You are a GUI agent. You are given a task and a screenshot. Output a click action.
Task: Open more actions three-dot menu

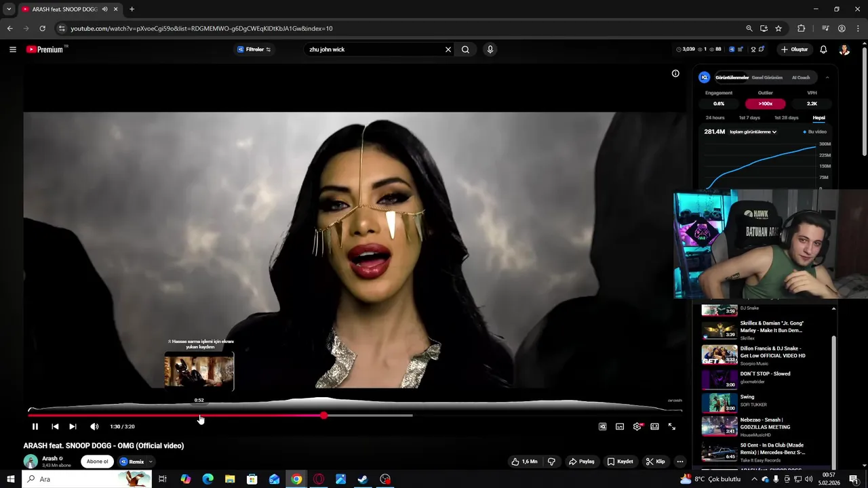(680, 462)
